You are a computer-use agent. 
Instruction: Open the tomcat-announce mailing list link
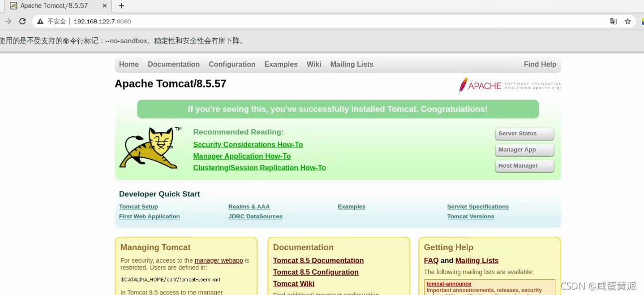449,284
